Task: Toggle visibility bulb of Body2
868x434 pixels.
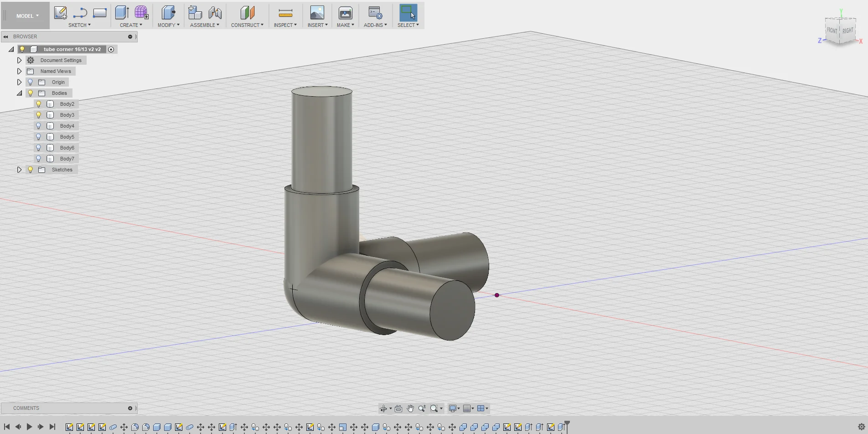Action: coord(39,104)
